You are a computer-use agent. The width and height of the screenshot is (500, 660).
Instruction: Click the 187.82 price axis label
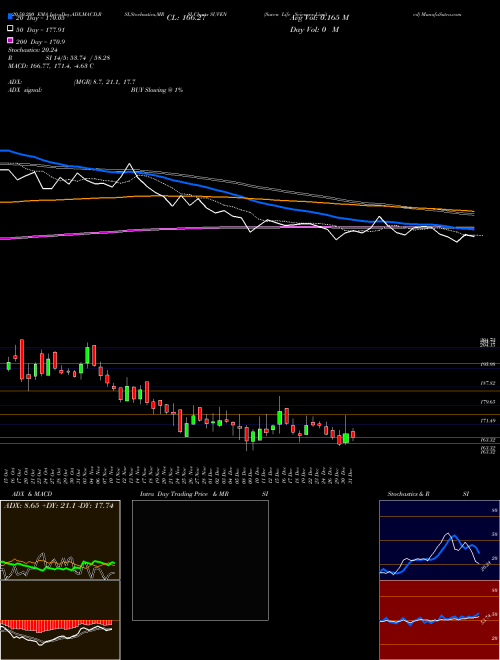(487, 383)
